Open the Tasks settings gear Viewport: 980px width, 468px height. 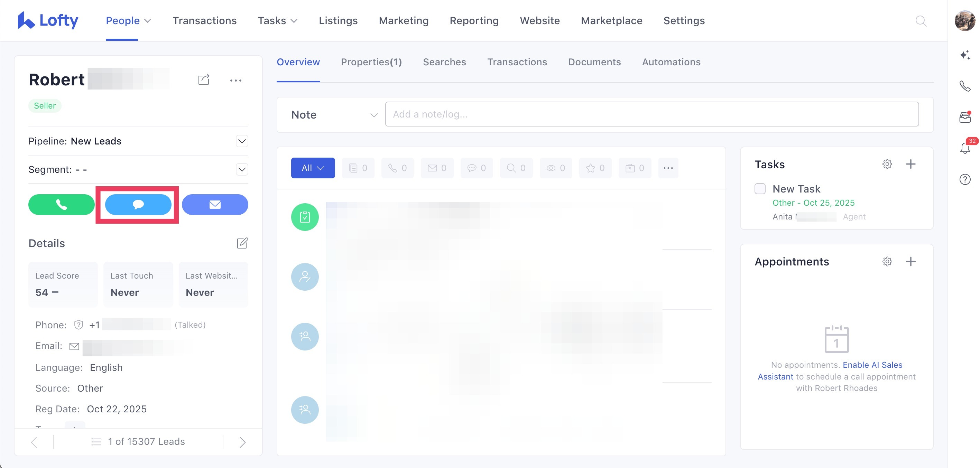click(887, 164)
